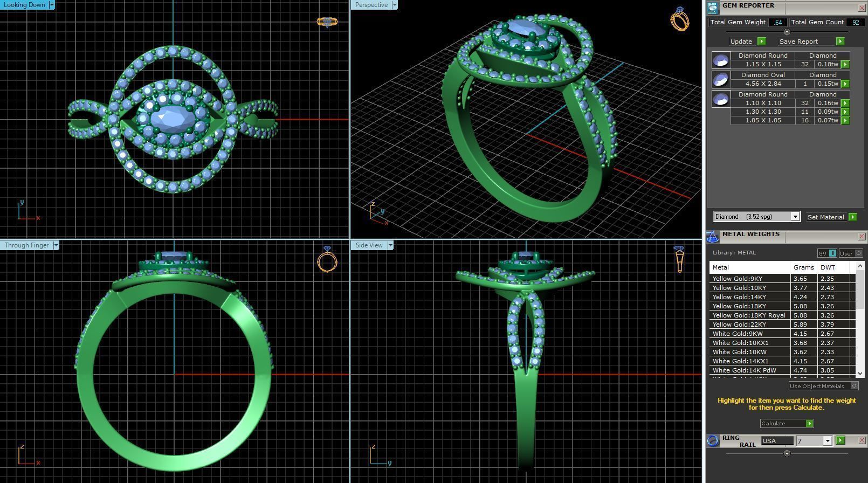Viewport: 868px width, 483px height.
Task: Open the Looking Down viewport menu arrow
Action: [52, 5]
